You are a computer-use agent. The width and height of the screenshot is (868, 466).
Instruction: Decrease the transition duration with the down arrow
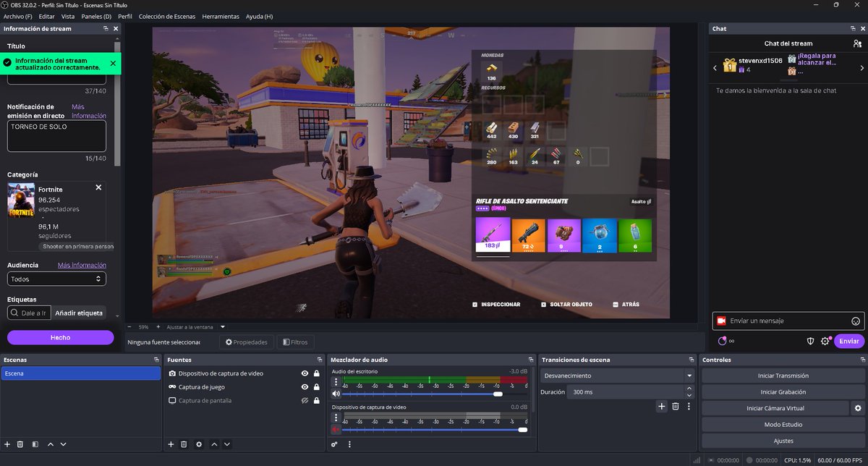point(690,394)
